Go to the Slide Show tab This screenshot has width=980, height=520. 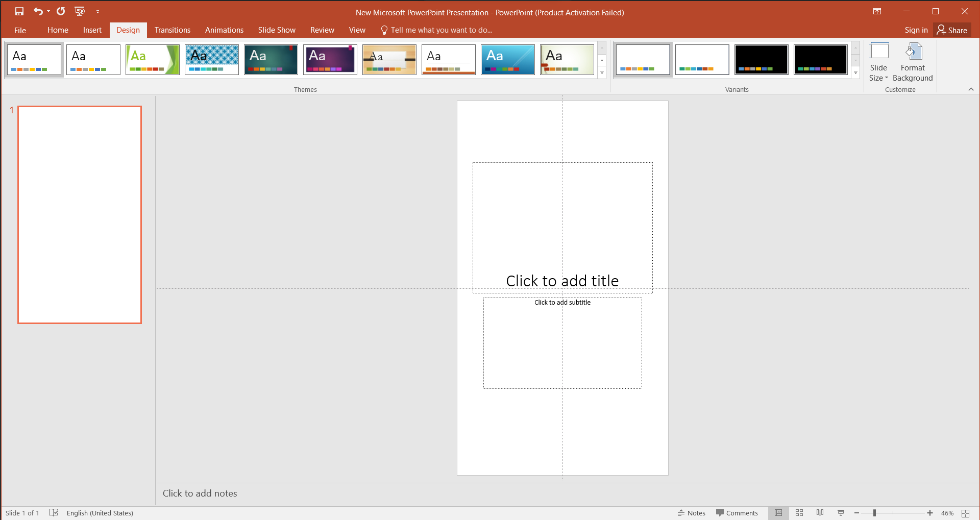pyautogui.click(x=277, y=30)
